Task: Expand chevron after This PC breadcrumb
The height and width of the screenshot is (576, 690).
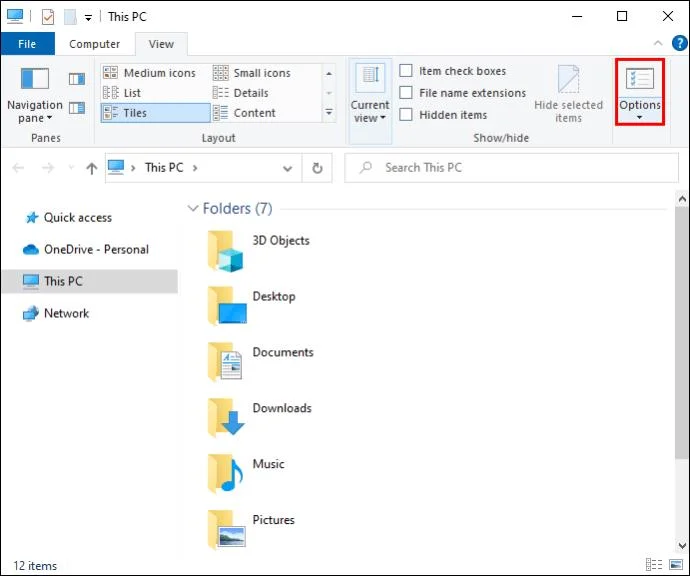Action: [x=195, y=168]
